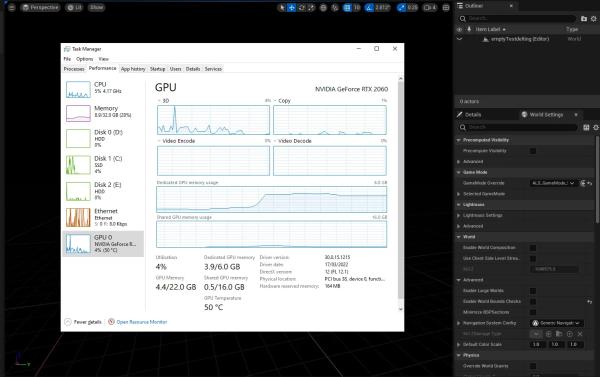Screen dimensions: 600x377
Task: Activate the scale gizmo tool
Action: (311, 8)
